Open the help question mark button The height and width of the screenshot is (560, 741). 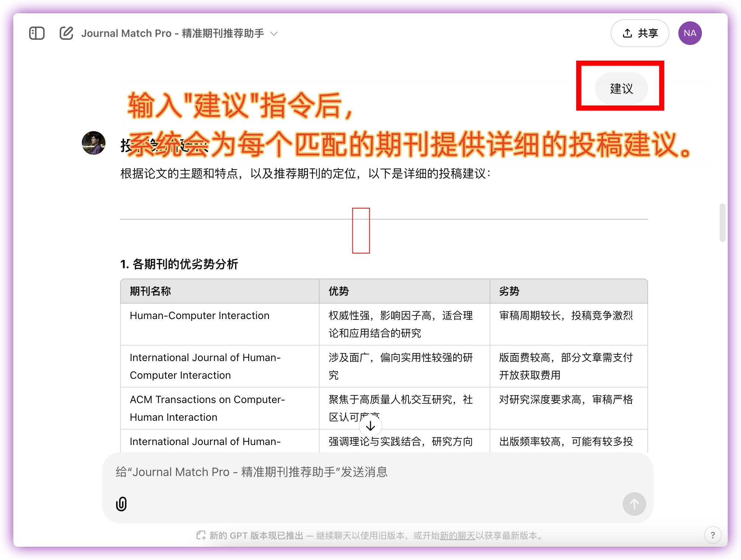coord(713,535)
